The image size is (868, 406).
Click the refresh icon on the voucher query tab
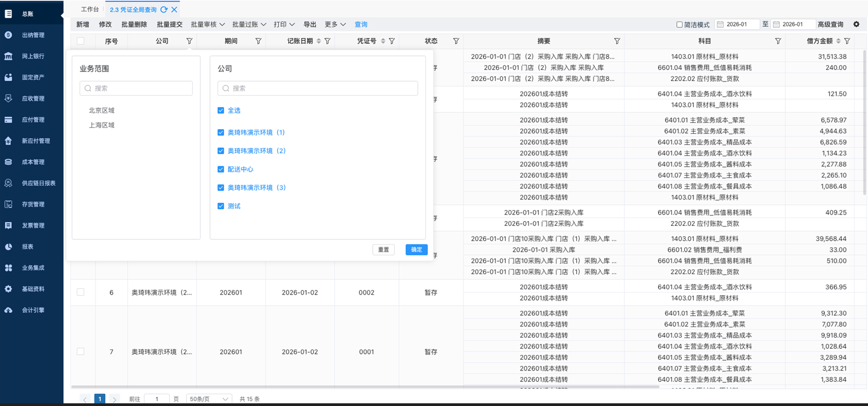pos(164,10)
